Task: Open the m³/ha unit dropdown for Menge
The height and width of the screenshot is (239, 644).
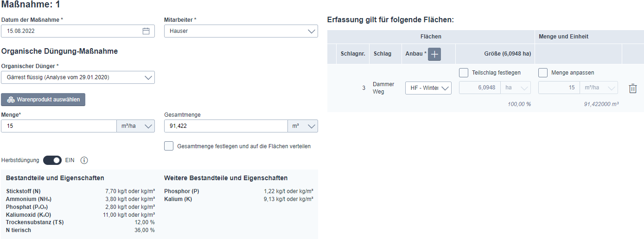Action: tap(136, 126)
